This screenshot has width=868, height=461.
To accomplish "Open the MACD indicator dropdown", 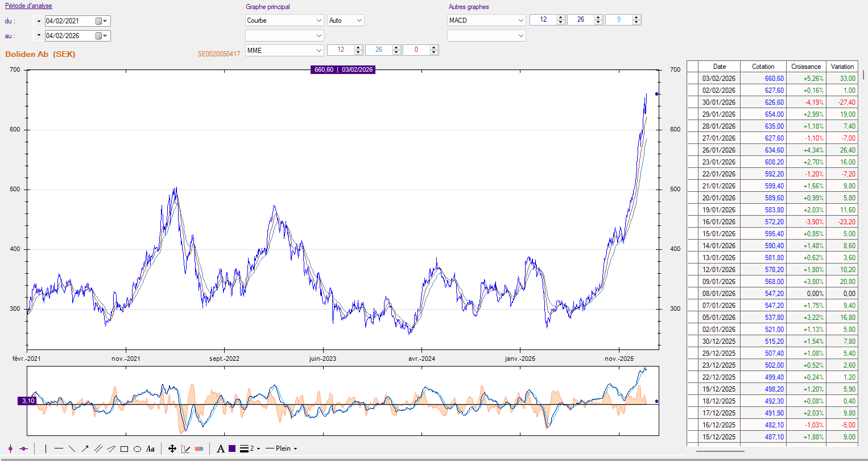I will tap(486, 20).
